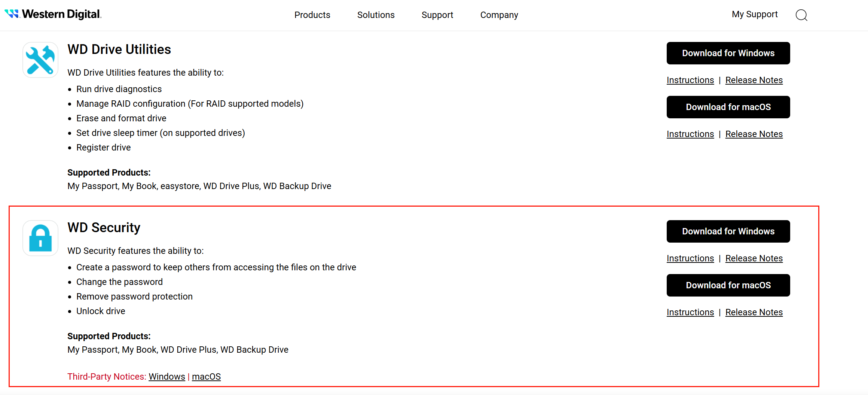The width and height of the screenshot is (868, 395).
Task: Go to My Support
Action: click(x=754, y=14)
